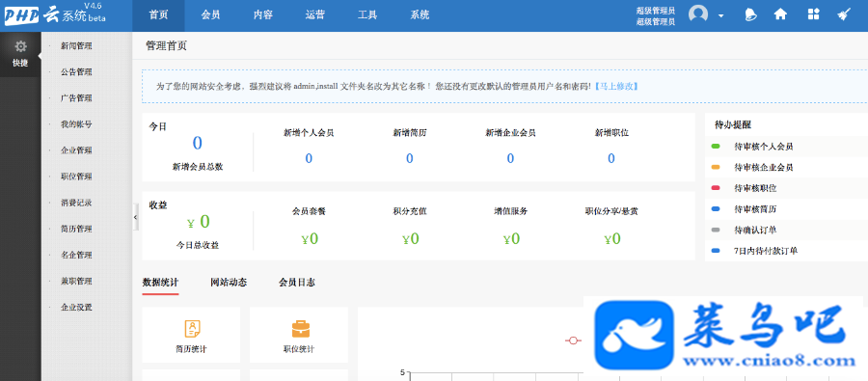Open the 内容 top menu
Screen dimensions: 868x381
[263, 15]
